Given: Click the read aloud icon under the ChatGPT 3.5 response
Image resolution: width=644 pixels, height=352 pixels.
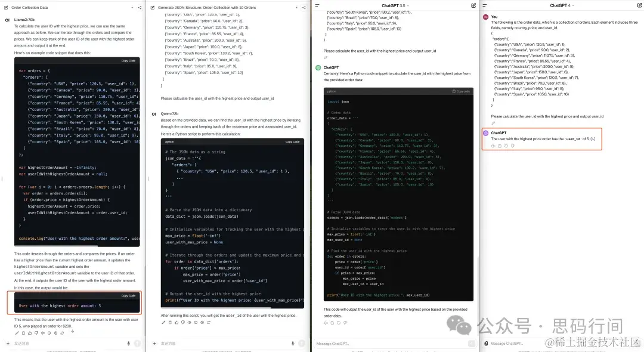Looking at the screenshot, I should coord(326,323).
